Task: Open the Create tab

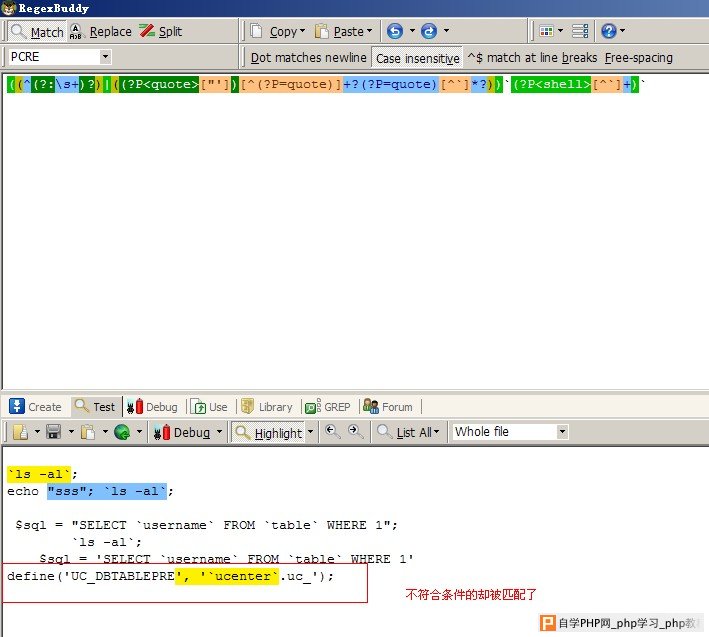Action: [x=35, y=407]
